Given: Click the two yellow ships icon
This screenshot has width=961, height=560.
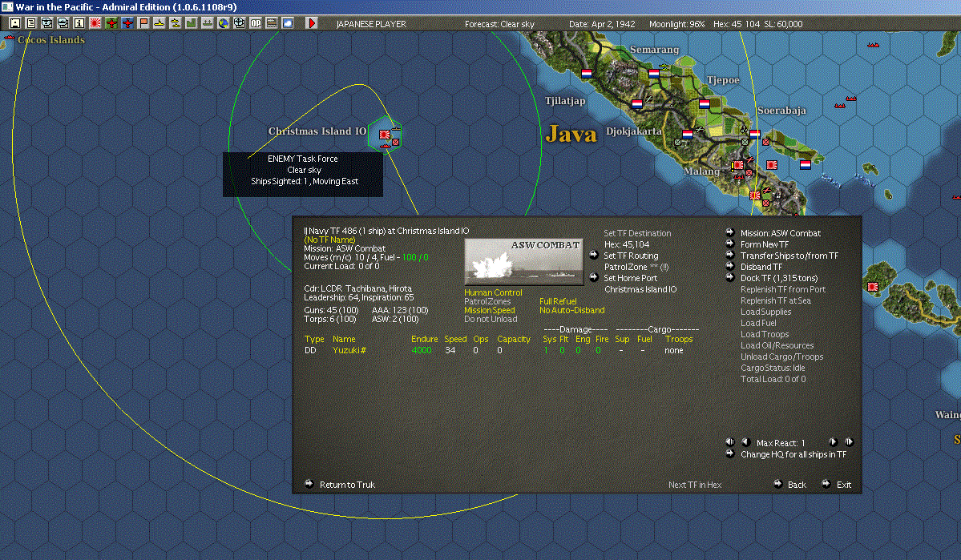Looking at the screenshot, I should tap(176, 23).
